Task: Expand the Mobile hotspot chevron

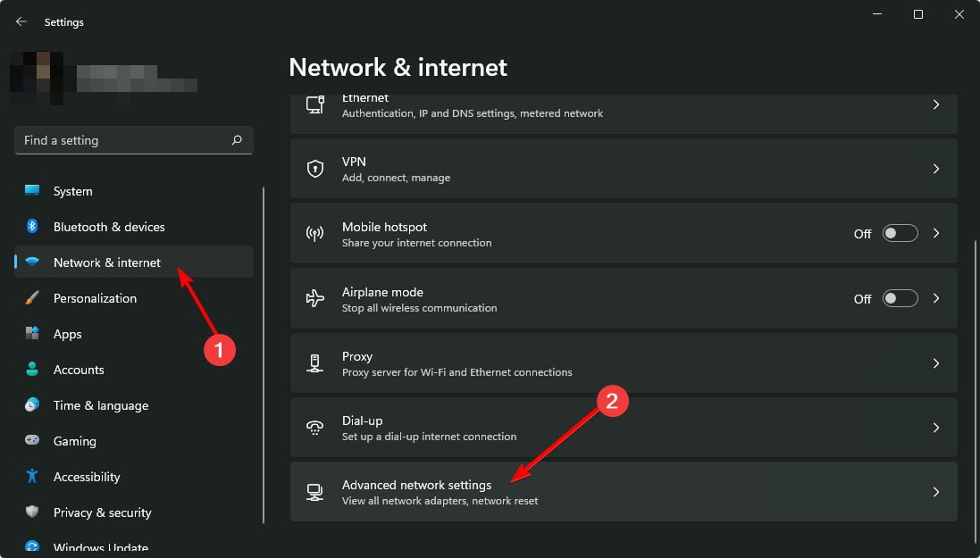Action: [936, 234]
